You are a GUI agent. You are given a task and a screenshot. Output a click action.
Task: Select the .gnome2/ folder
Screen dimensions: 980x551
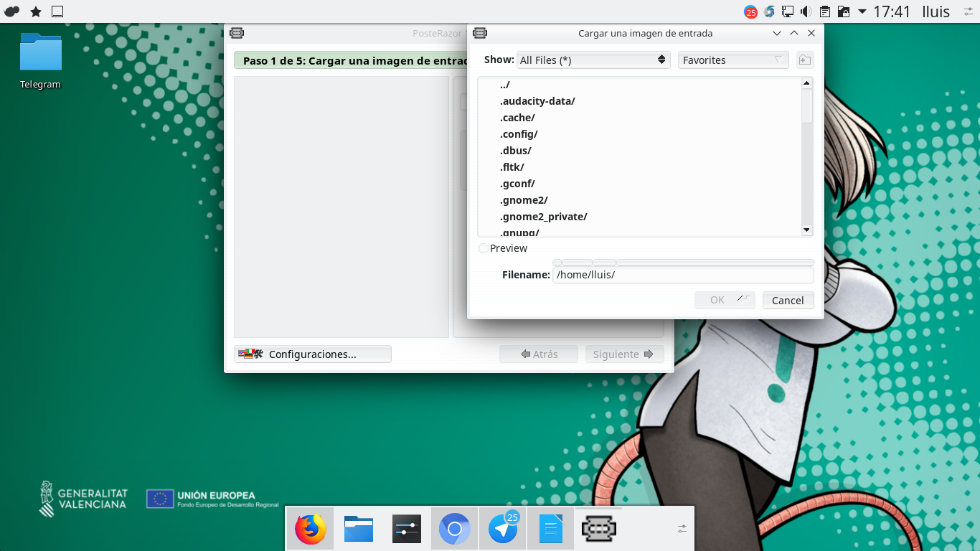524,200
